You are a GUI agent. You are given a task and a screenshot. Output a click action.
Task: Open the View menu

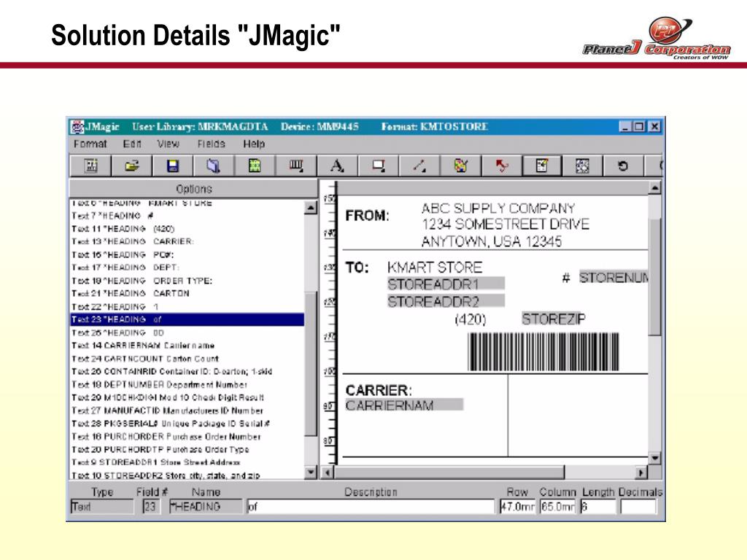(169, 144)
